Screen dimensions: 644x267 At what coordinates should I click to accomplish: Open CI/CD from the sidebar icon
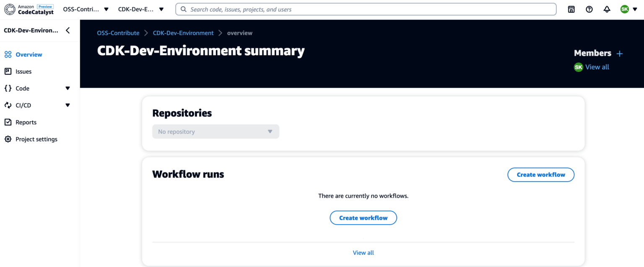point(8,105)
